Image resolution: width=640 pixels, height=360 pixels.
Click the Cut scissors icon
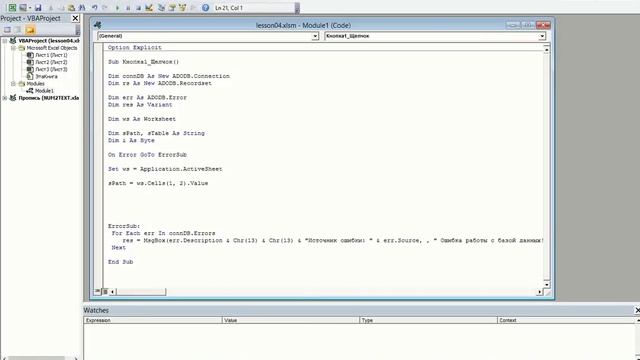point(51,8)
